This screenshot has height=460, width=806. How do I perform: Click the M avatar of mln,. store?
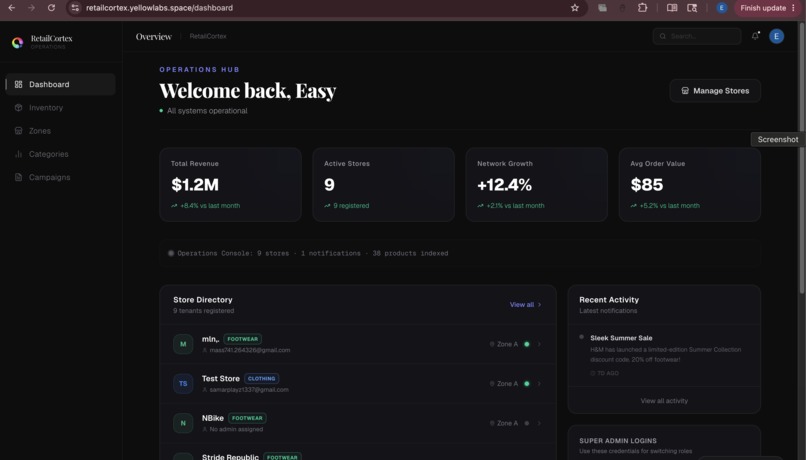[183, 344]
